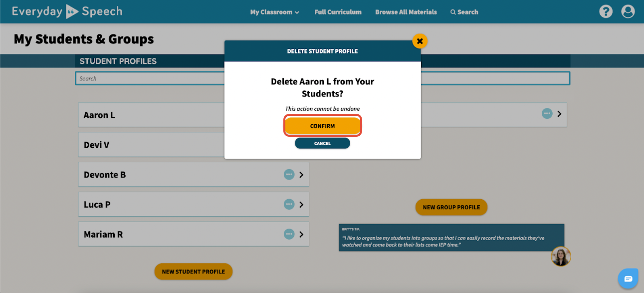Expand Luca P profile chevron
The width and height of the screenshot is (644, 293).
(301, 204)
